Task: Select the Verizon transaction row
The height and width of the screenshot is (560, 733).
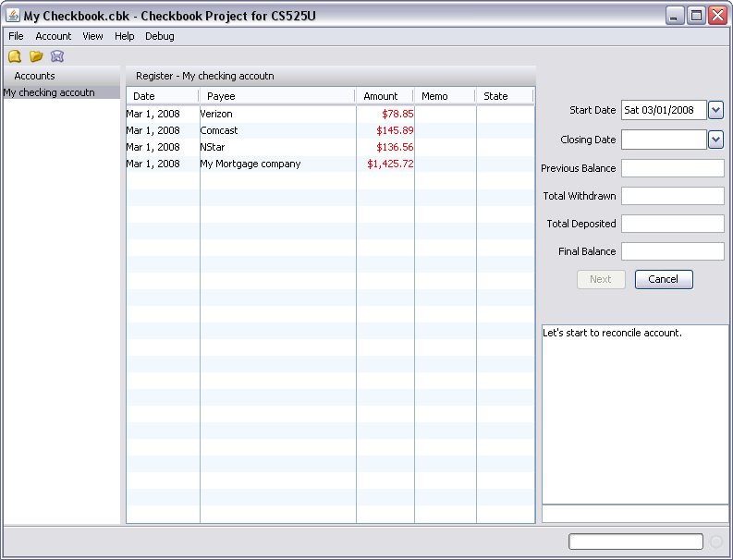Action: [x=277, y=114]
